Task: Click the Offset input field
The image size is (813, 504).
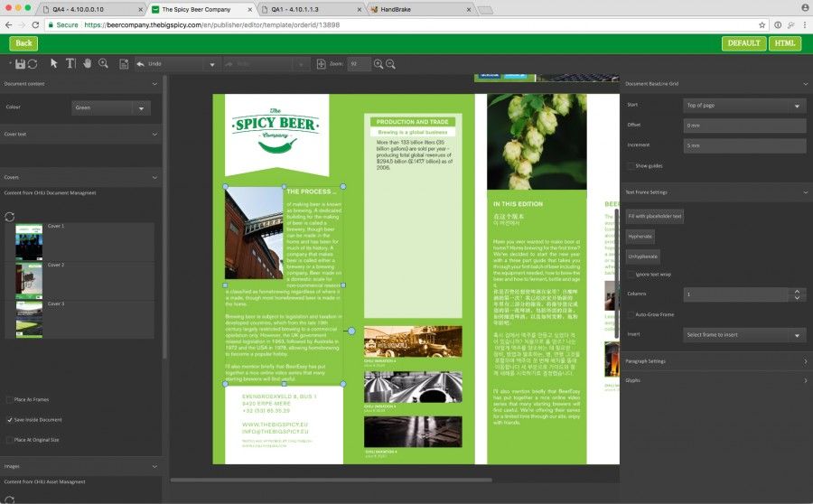Action: coord(744,126)
